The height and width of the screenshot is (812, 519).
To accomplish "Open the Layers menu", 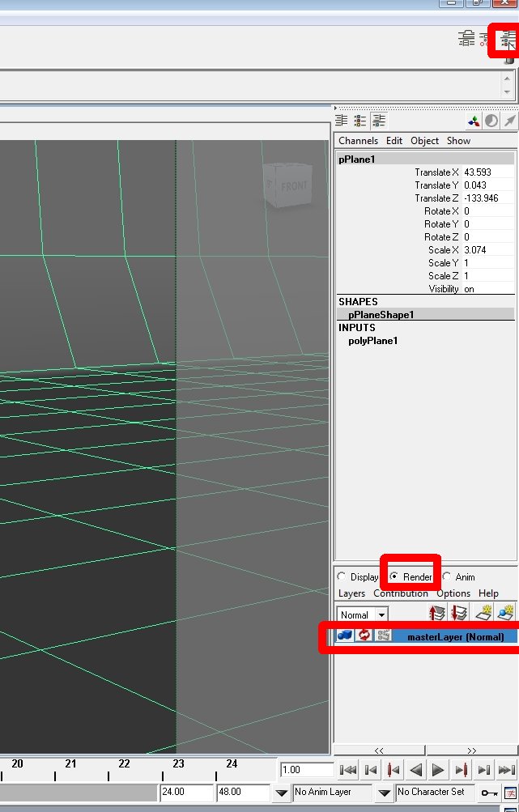I will click(351, 593).
